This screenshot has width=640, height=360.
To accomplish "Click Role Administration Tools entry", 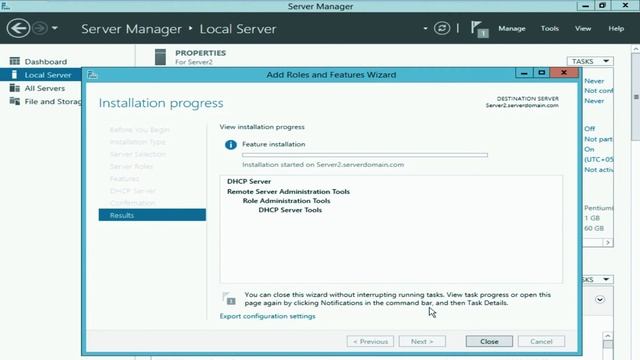I will click(286, 201).
